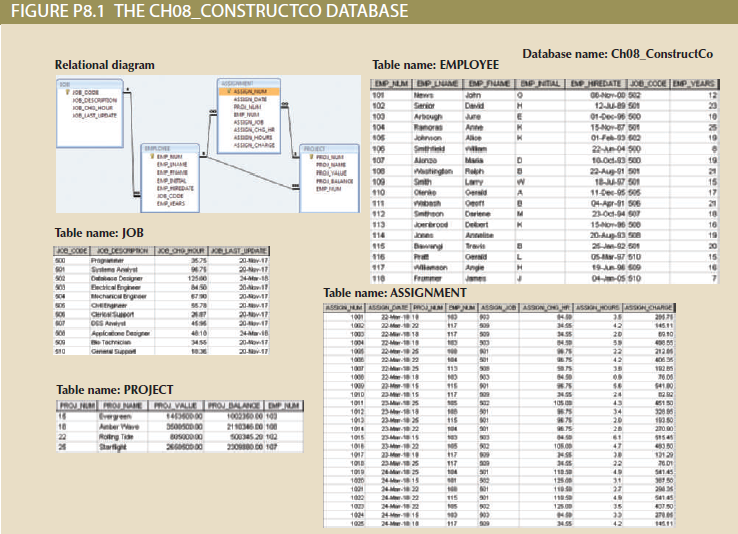Viewport: 738px width, 534px height.
Task: Click the EMP_FNAME column header in EMPLOYEE table
Action: pos(489,84)
